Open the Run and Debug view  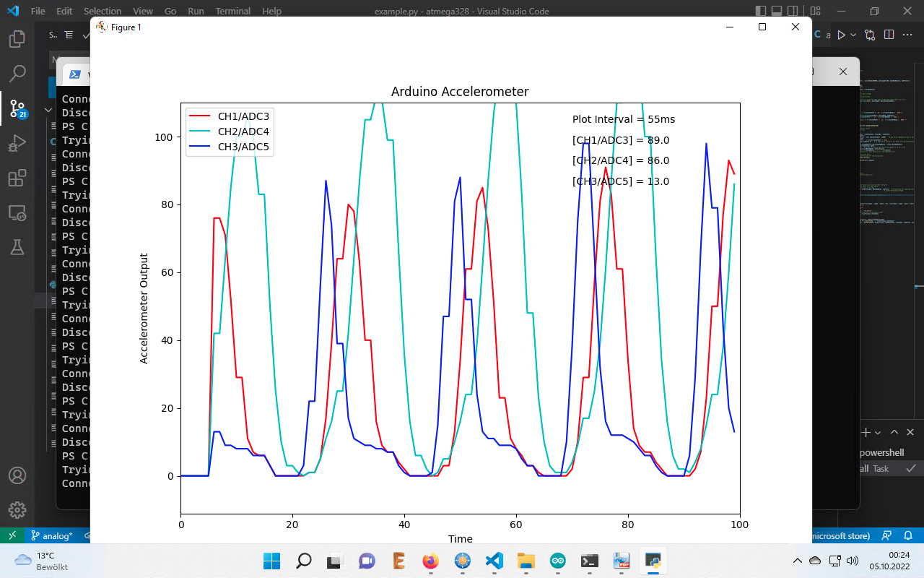[17, 143]
